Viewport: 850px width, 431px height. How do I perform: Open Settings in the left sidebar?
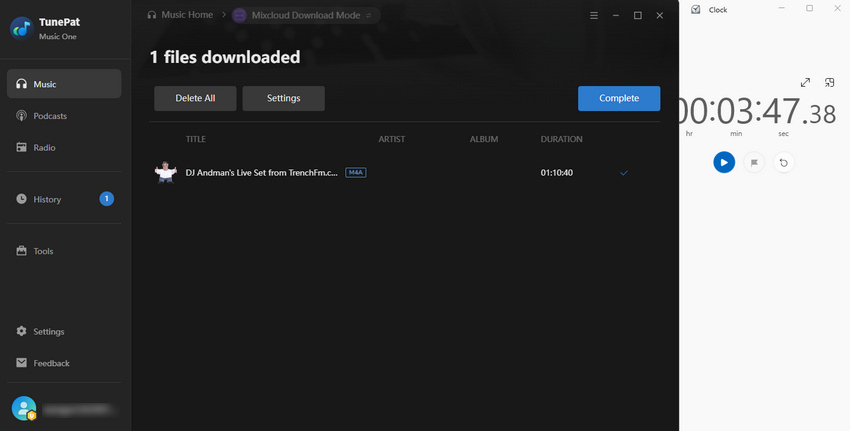point(64,331)
